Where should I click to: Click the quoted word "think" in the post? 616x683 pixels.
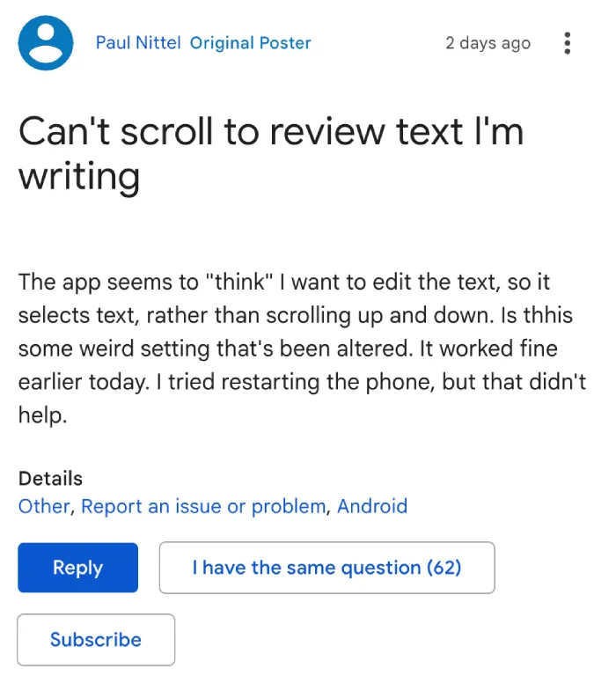click(238, 282)
